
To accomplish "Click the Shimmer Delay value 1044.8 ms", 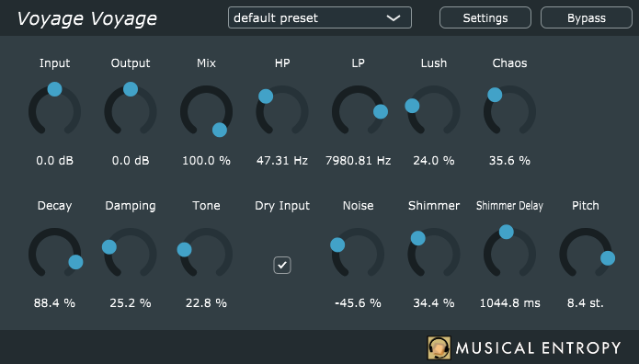I will [x=509, y=303].
